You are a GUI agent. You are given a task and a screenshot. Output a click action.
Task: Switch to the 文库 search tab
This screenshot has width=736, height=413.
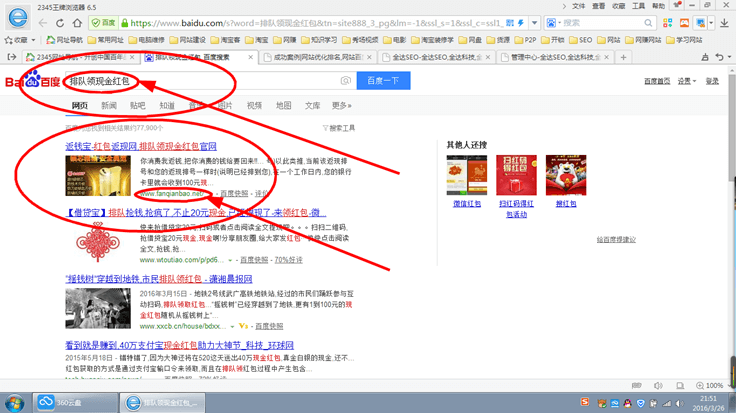(x=312, y=106)
